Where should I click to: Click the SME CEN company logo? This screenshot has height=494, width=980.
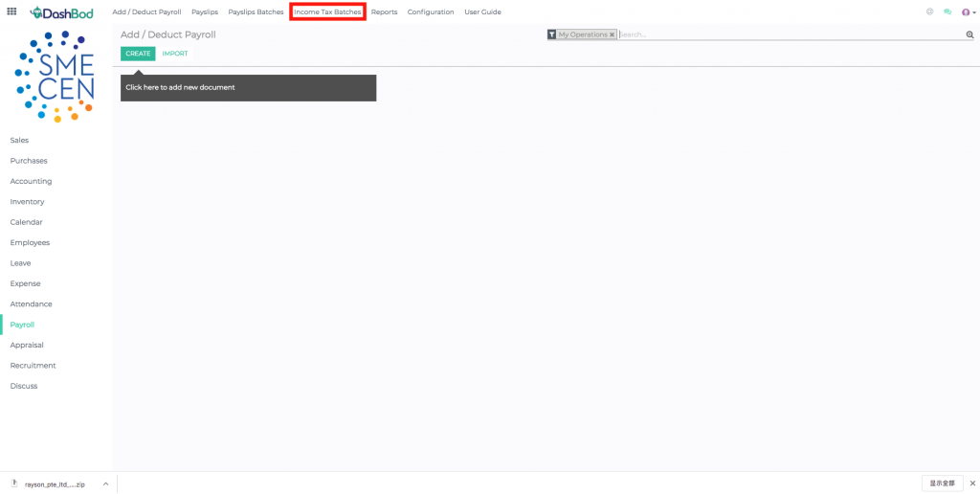pyautogui.click(x=56, y=77)
